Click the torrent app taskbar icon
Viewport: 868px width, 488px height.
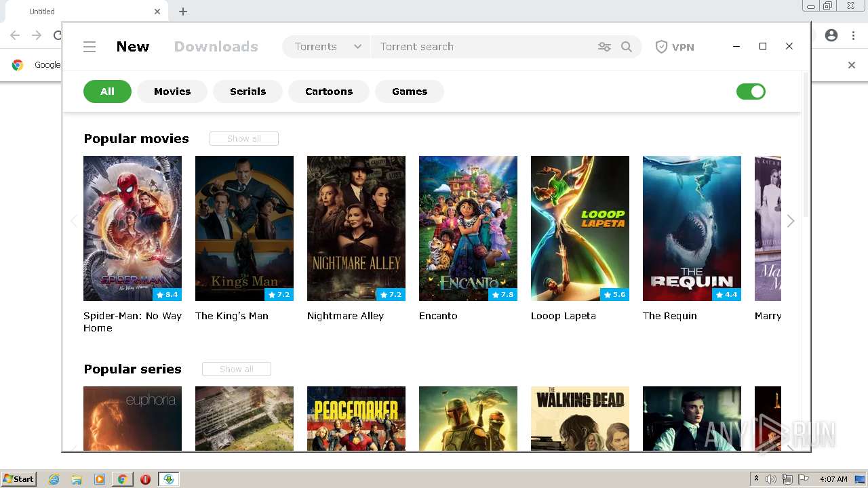(x=168, y=479)
